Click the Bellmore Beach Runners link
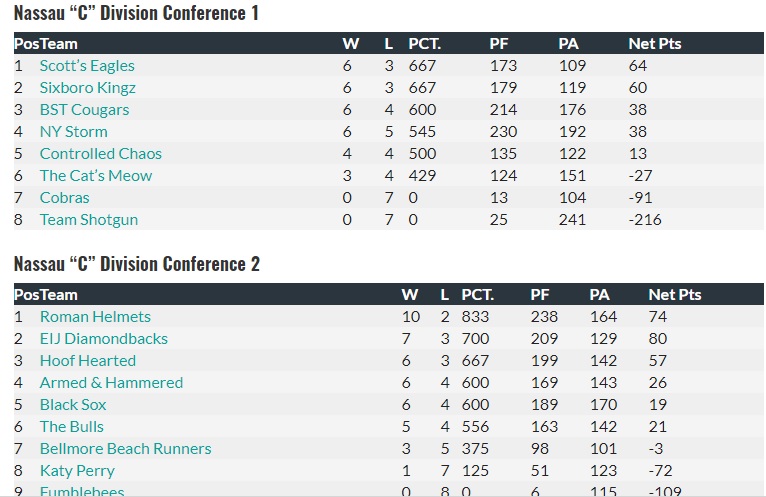Viewport: 766px width, 497px height. pyautogui.click(x=125, y=449)
